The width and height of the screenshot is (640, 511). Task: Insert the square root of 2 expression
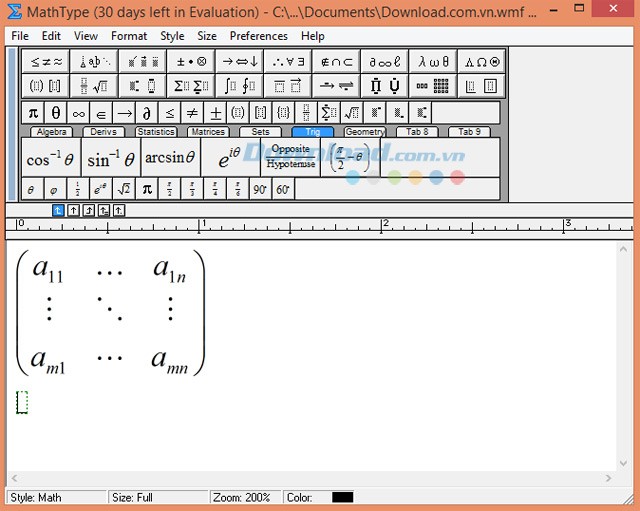124,189
